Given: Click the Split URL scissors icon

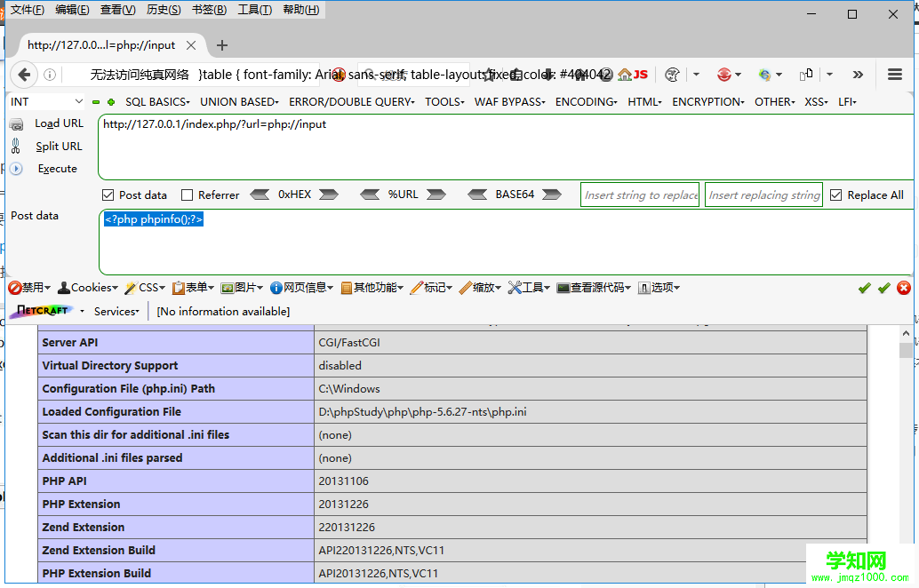Looking at the screenshot, I should pos(16,146).
